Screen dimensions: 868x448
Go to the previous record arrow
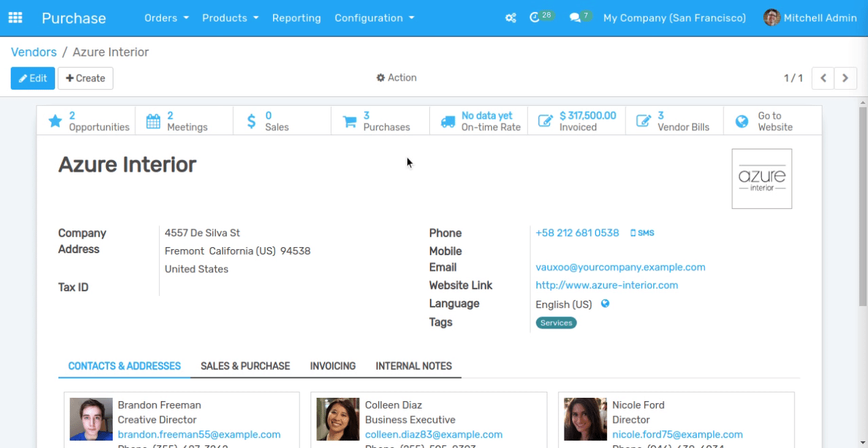[823, 78]
